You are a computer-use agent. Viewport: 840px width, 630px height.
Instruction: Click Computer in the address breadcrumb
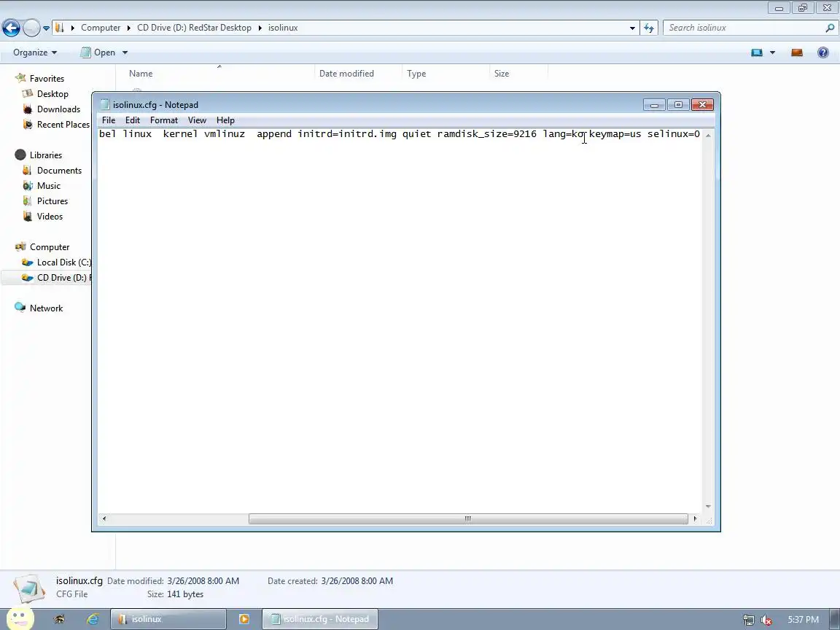pyautogui.click(x=101, y=27)
